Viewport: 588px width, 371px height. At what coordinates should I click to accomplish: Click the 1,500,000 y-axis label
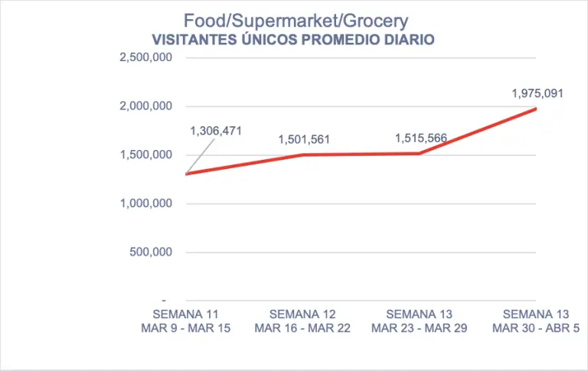pyautogui.click(x=145, y=155)
